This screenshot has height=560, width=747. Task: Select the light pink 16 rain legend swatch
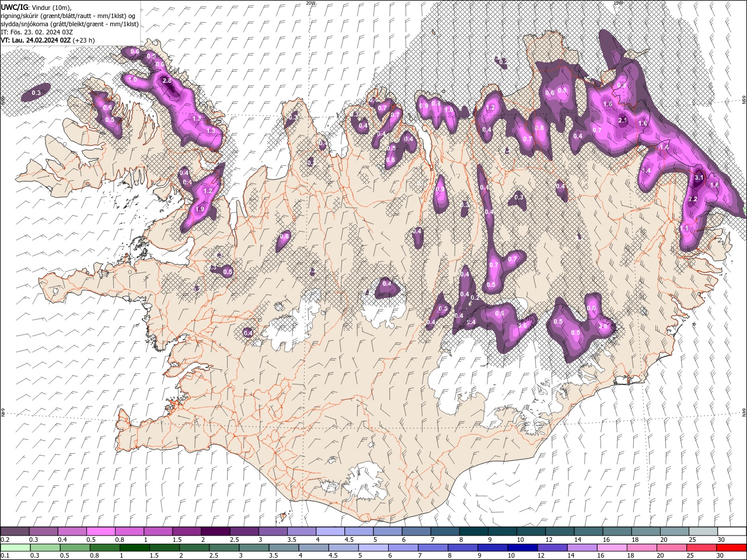pyautogui.click(x=613, y=547)
